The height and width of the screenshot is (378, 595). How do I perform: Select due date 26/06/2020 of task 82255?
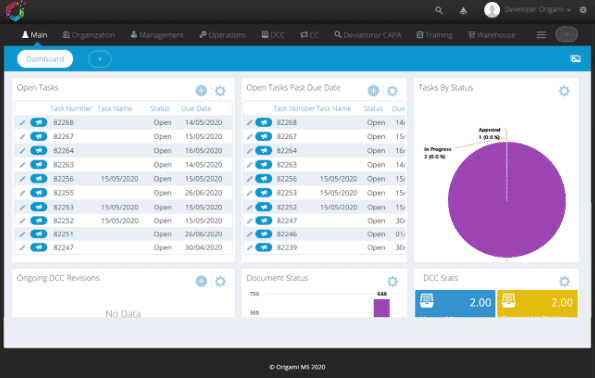[203, 193]
